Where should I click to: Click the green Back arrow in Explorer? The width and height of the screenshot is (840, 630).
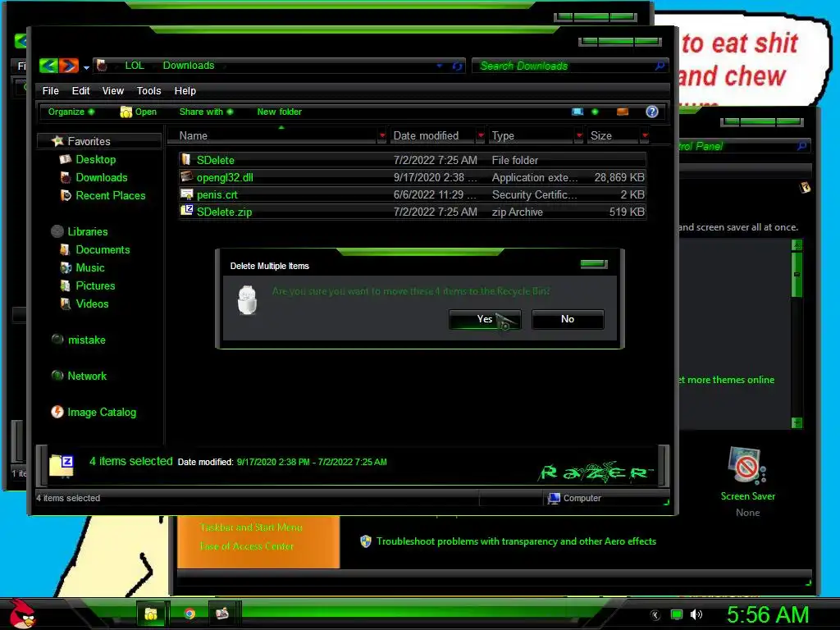tap(48, 66)
